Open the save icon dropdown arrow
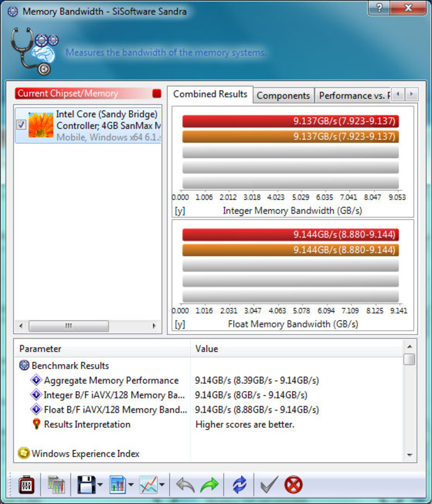Viewport: 432px width, 504px height. [100, 485]
